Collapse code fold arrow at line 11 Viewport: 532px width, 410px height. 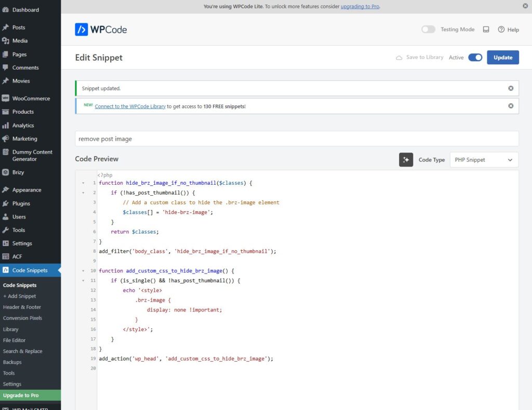[83, 281]
